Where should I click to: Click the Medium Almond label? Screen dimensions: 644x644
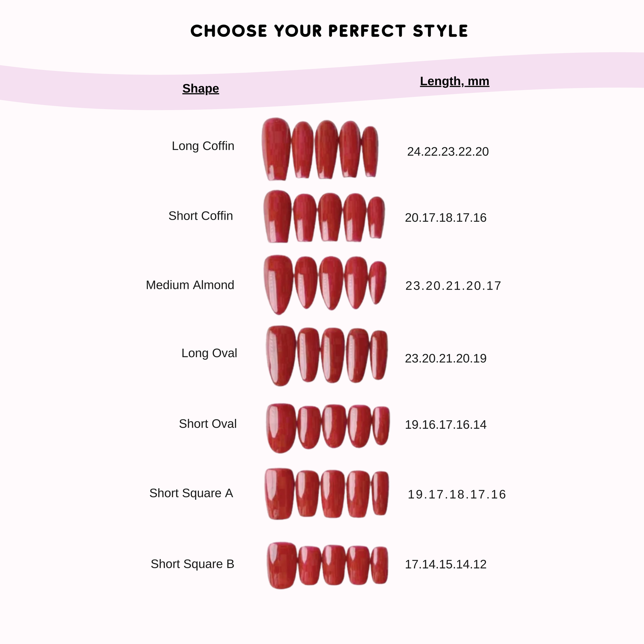point(190,285)
